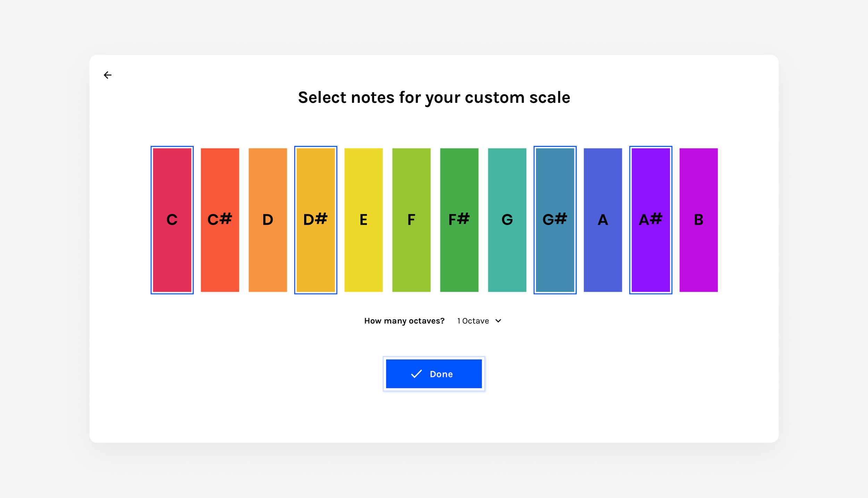Click the Done button checkmark icon
This screenshot has width=868, height=498.
[x=416, y=374]
